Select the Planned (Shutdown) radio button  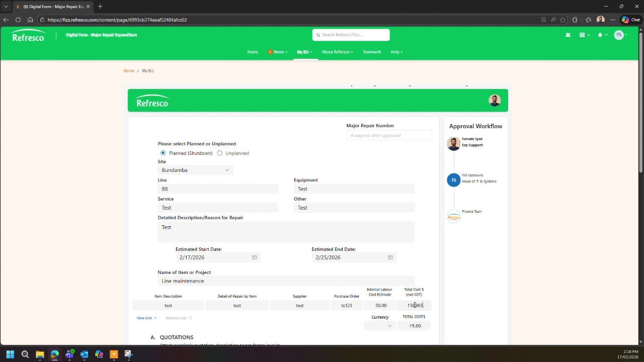coord(163,153)
